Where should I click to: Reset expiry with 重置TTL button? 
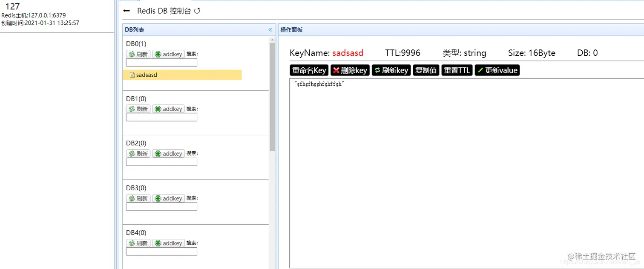[457, 70]
